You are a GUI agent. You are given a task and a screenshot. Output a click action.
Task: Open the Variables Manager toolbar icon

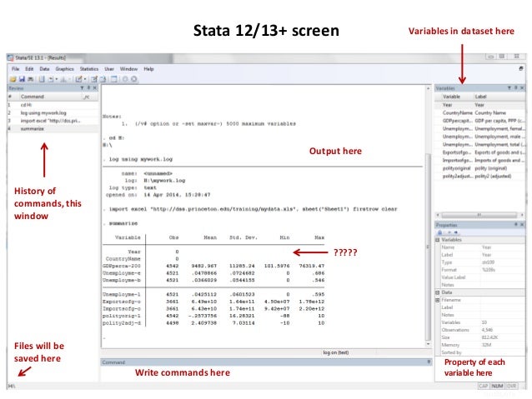click(x=113, y=79)
